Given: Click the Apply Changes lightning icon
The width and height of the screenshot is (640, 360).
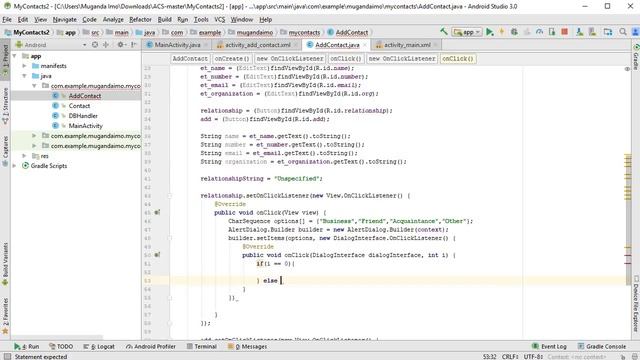Looking at the screenshot, I should tap(502, 32).
